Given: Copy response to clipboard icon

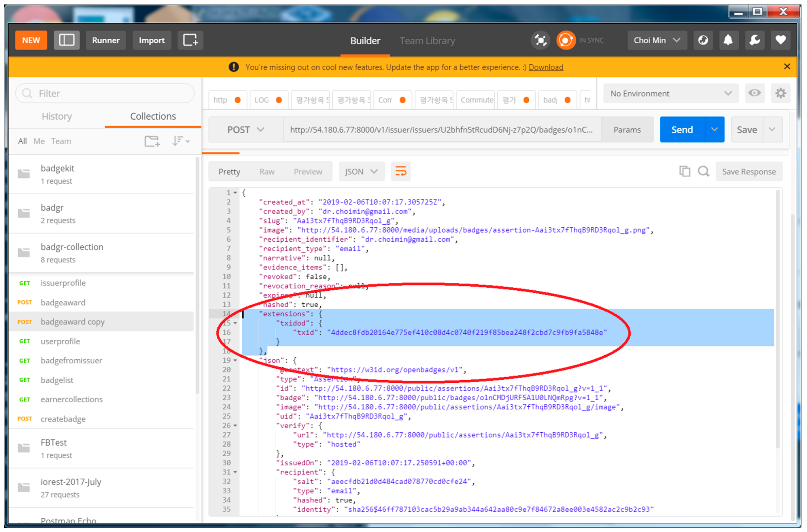Looking at the screenshot, I should [x=685, y=171].
